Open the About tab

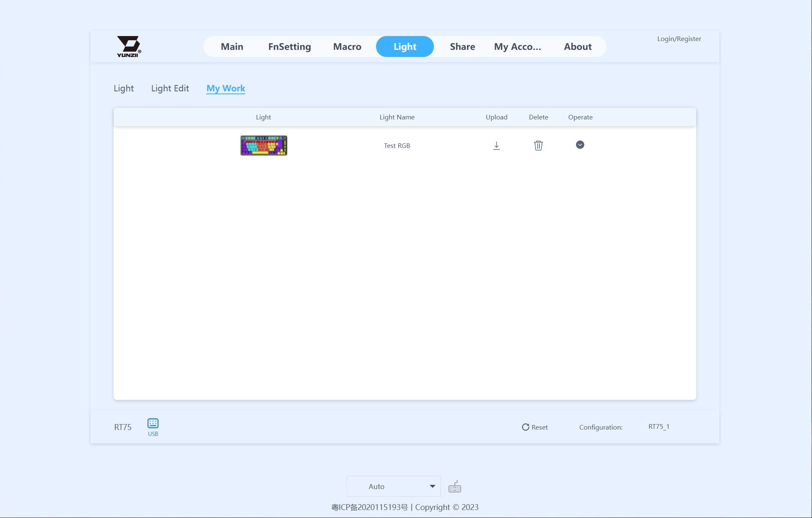point(578,47)
